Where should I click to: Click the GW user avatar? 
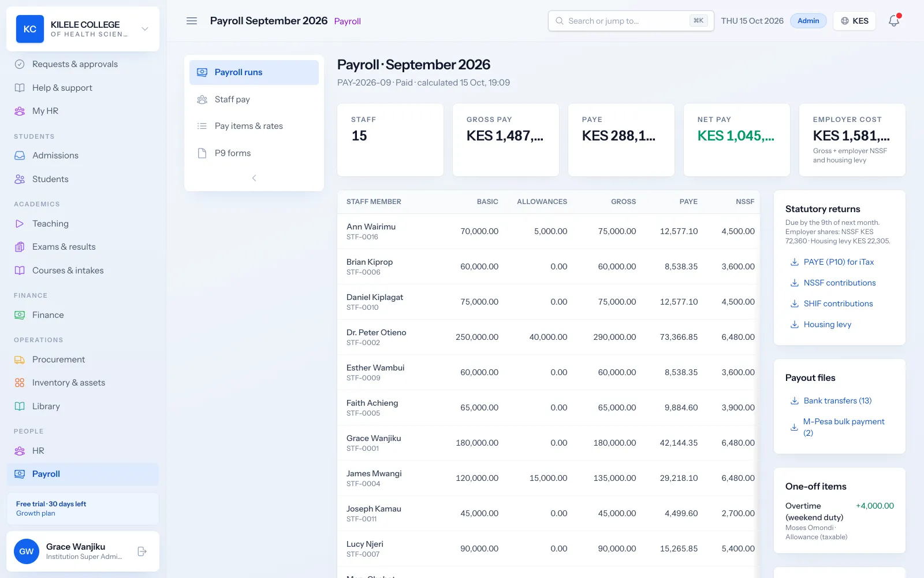(27, 551)
